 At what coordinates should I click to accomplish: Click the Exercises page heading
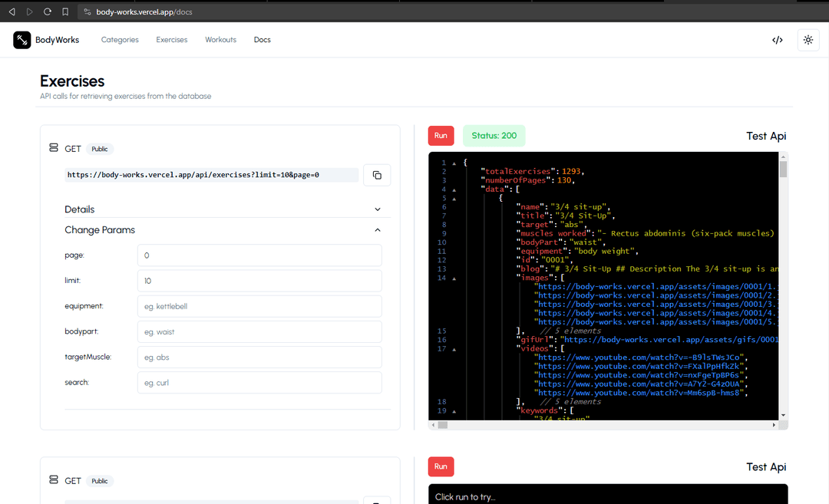tap(72, 81)
